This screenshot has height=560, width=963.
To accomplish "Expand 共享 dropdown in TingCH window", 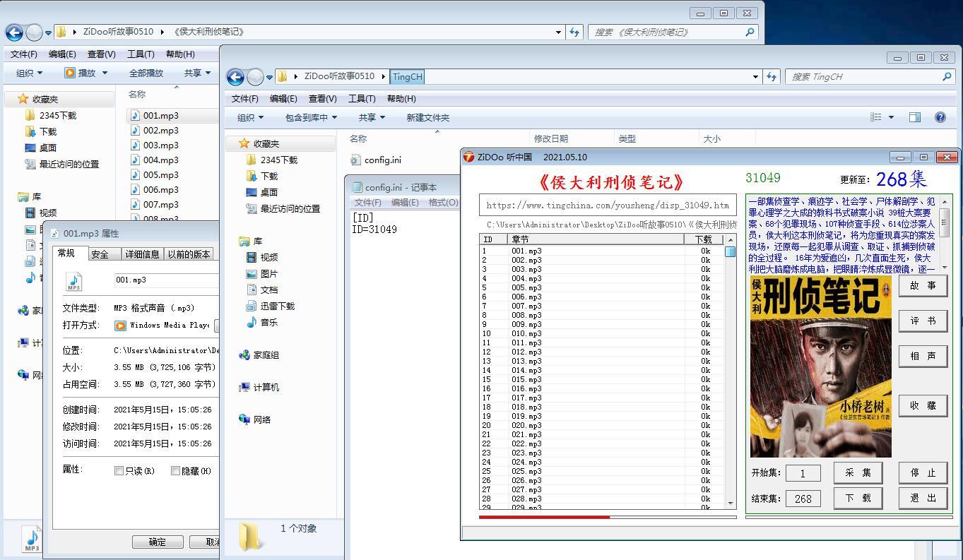I will (372, 118).
